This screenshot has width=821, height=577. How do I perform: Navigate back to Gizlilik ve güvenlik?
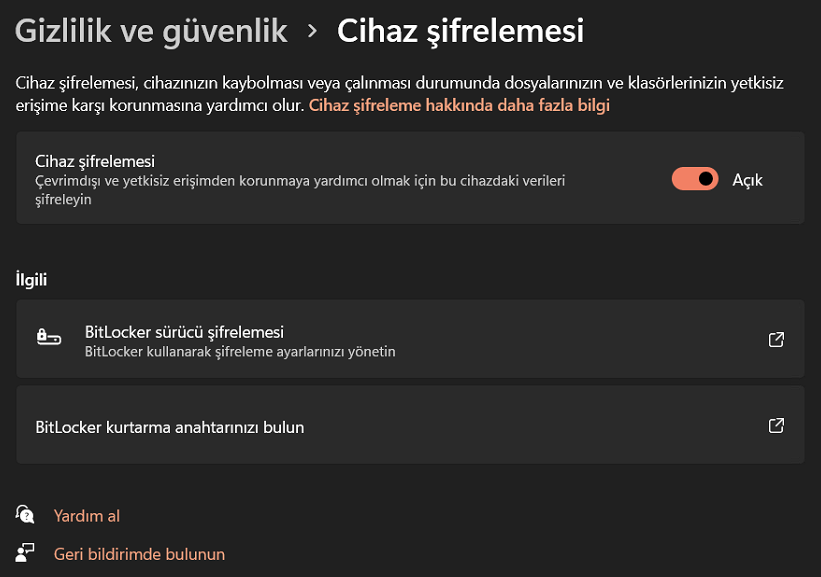coord(150,31)
